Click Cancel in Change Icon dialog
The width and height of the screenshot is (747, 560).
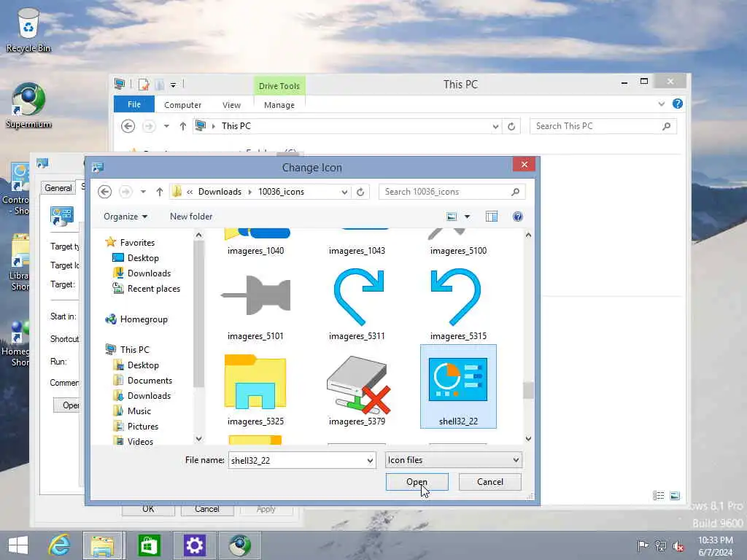489,482
